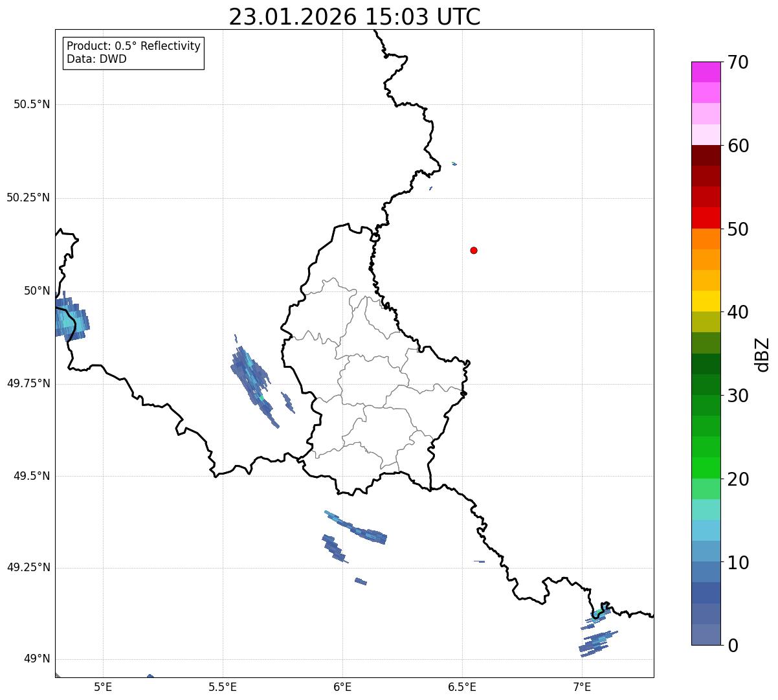Pick the magenta top colorbar swatch
The image size is (778, 700).
706,72
